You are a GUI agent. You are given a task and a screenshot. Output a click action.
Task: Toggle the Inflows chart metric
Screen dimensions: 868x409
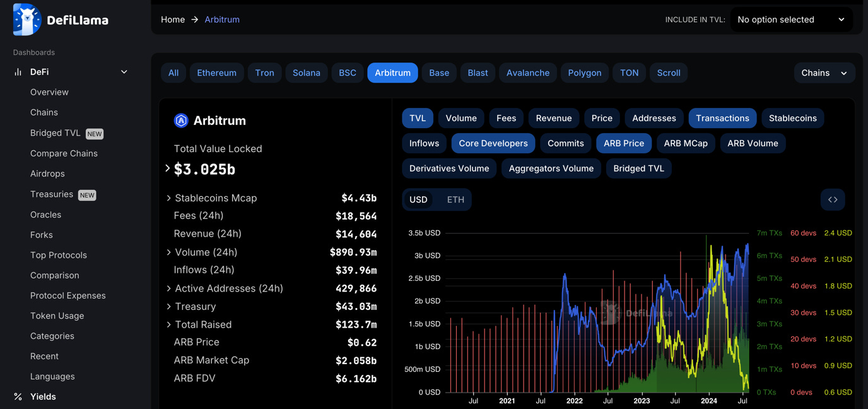point(424,143)
